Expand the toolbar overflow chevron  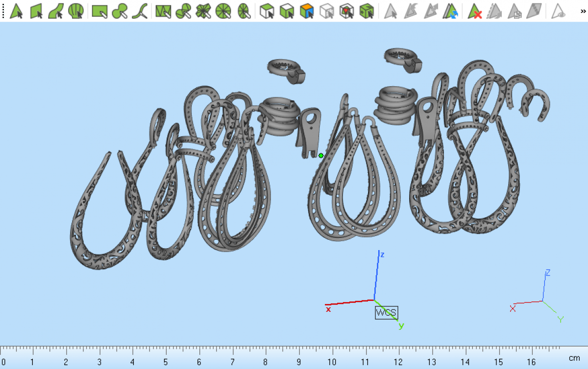[583, 11]
